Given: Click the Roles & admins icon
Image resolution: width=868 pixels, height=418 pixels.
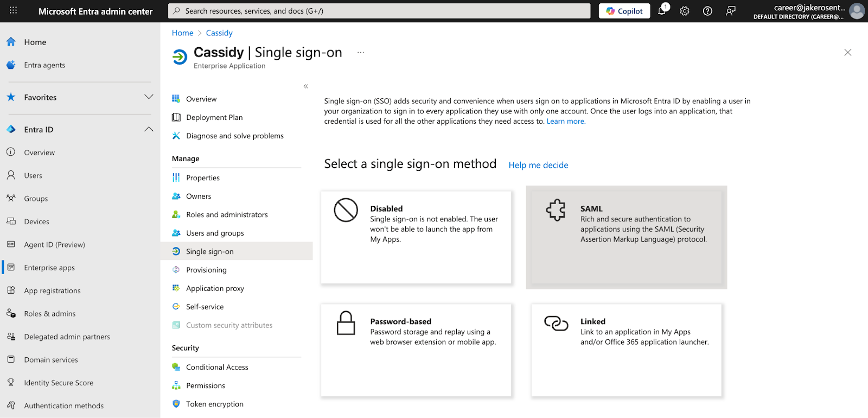Looking at the screenshot, I should (11, 313).
